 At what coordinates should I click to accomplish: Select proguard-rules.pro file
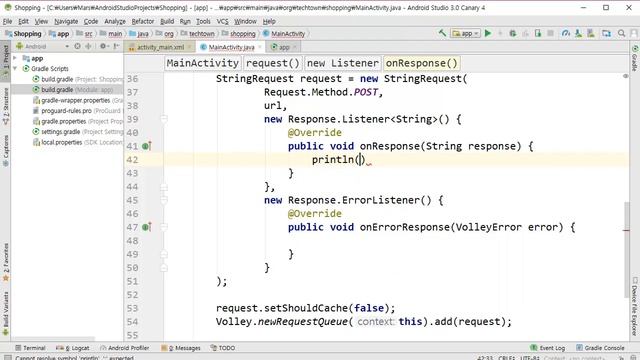(77, 111)
